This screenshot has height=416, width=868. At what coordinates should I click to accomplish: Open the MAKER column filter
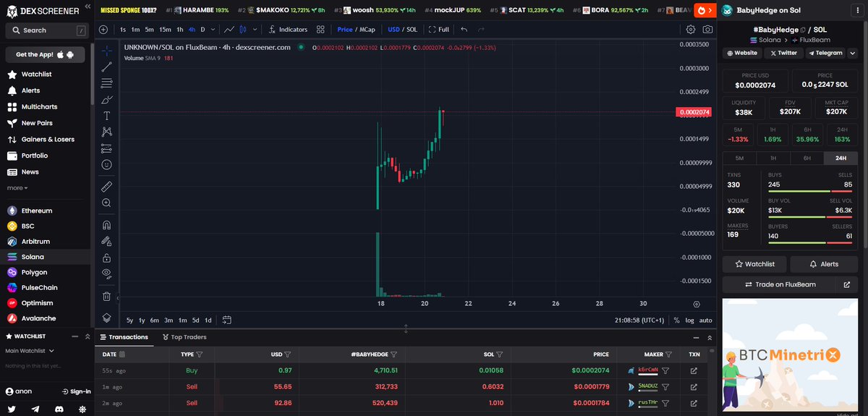[669, 355]
